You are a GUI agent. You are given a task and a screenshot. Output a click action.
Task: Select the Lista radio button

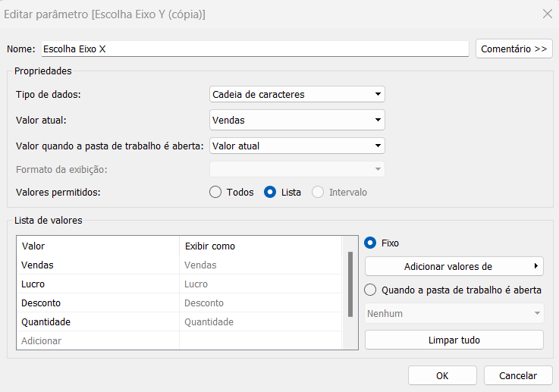pyautogui.click(x=270, y=192)
